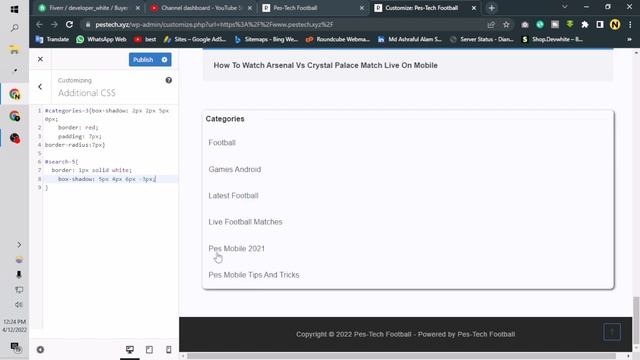Open the Server Status bookmark
The width and height of the screenshot is (640, 360).
(482, 39)
